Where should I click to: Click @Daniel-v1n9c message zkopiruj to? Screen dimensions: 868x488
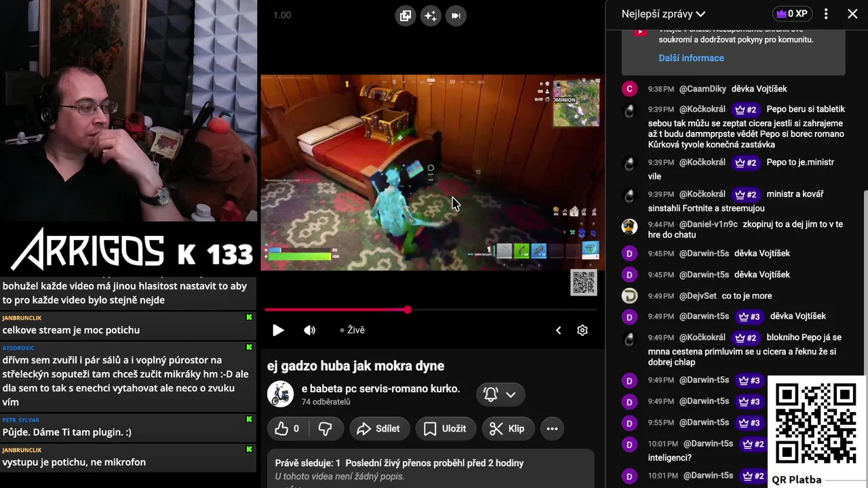coord(745,229)
